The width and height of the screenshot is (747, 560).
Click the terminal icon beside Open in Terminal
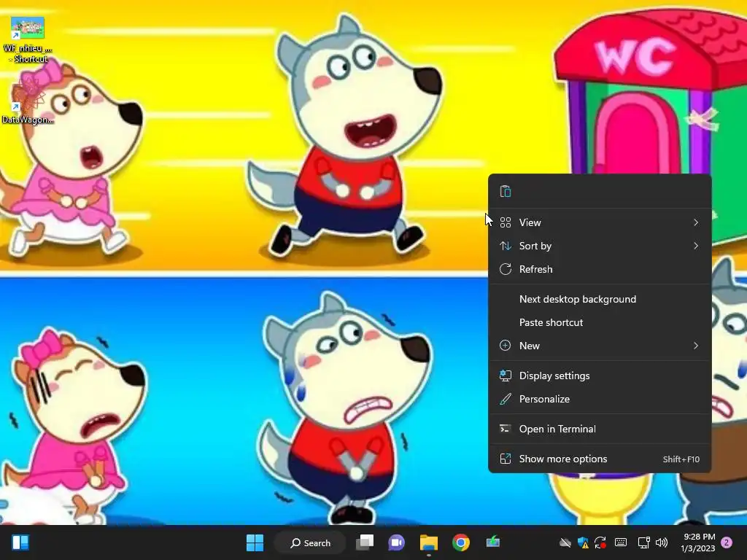[506, 429]
